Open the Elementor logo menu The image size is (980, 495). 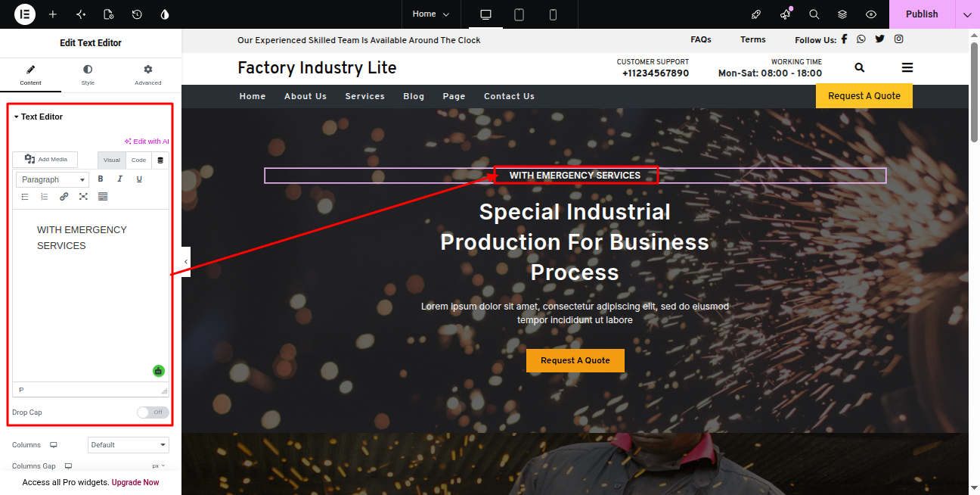coord(25,14)
